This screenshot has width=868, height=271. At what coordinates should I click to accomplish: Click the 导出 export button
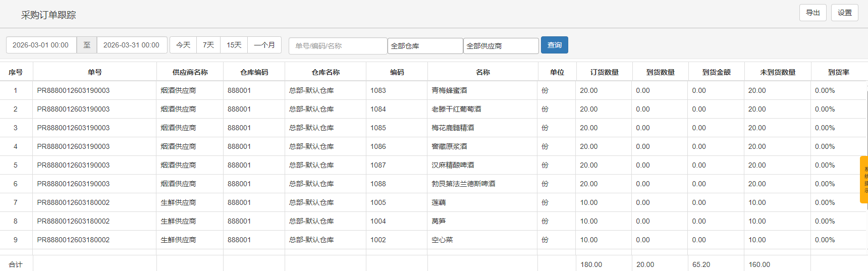812,13
